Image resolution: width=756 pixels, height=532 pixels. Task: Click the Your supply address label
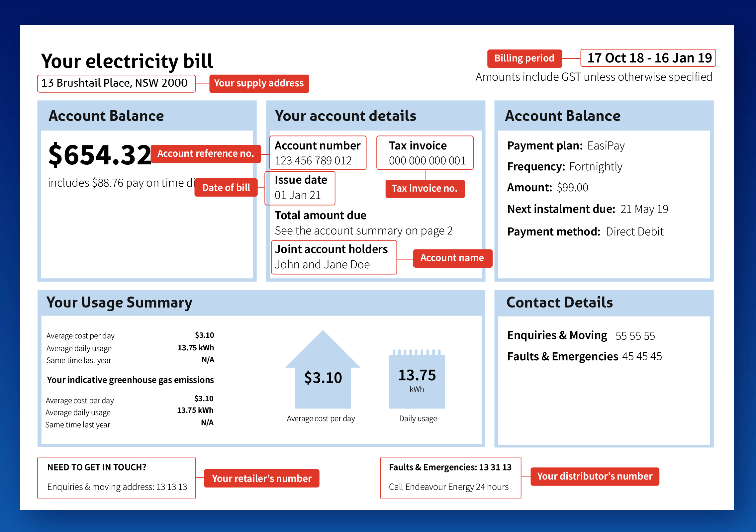259,83
